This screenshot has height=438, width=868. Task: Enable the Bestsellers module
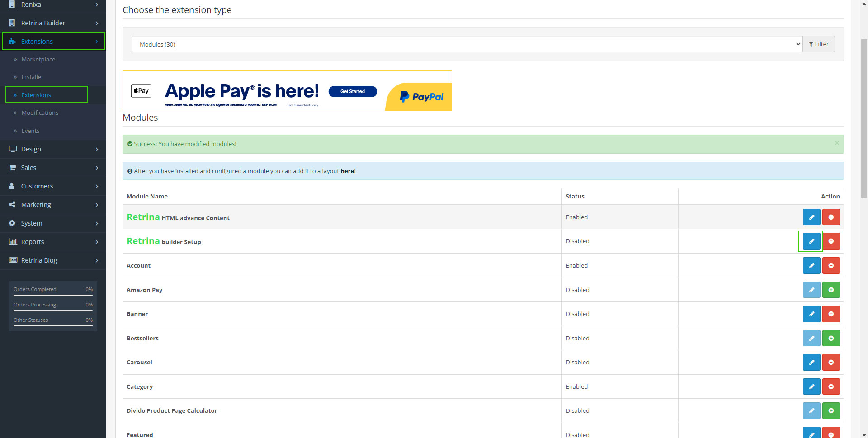click(x=831, y=338)
